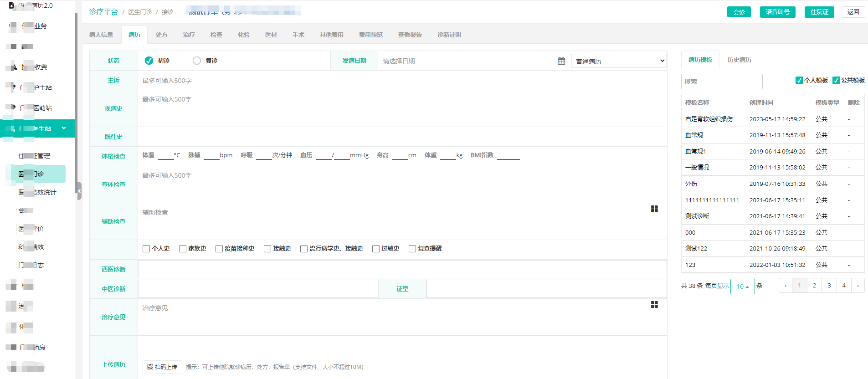Open 其他费用 tab
This screenshot has width=868, height=379.
click(331, 35)
